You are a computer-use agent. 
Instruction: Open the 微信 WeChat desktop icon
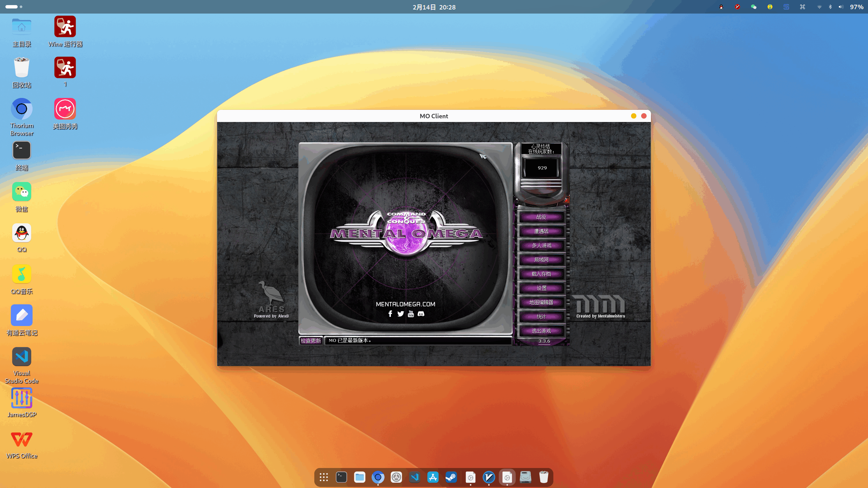point(22,197)
